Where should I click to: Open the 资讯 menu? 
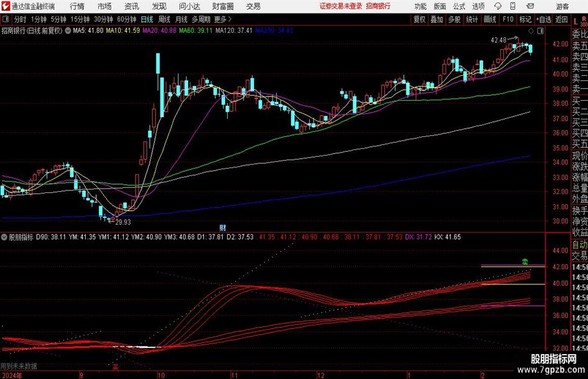132,6
